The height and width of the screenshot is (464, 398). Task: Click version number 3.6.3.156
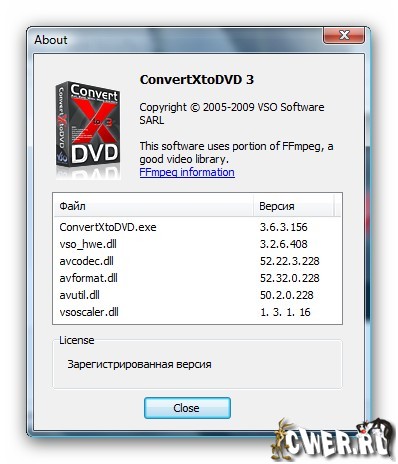284,227
